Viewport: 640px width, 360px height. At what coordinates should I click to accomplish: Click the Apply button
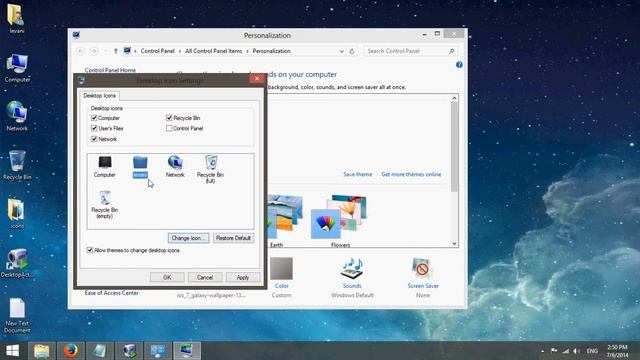click(x=243, y=277)
